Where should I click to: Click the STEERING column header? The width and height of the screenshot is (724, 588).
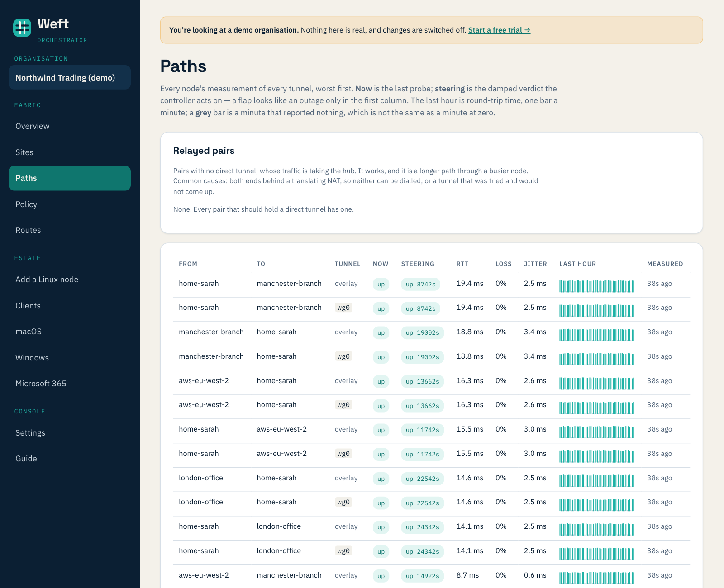(x=418, y=264)
